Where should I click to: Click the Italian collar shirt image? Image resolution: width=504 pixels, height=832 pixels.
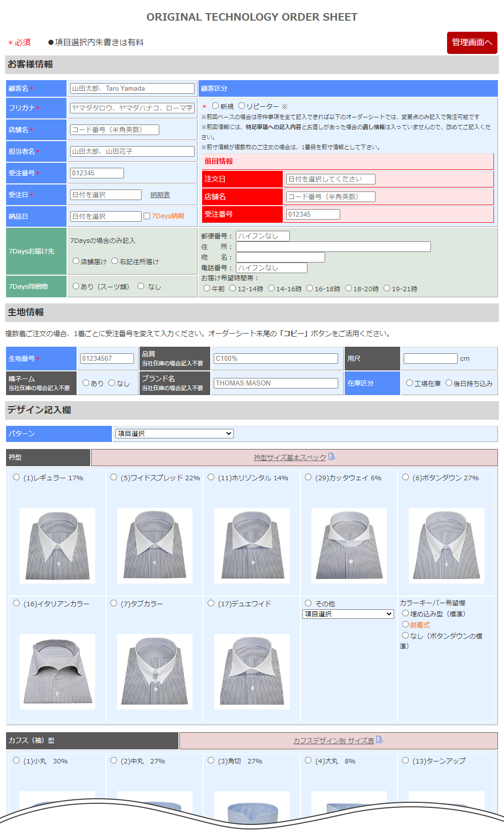point(57,671)
